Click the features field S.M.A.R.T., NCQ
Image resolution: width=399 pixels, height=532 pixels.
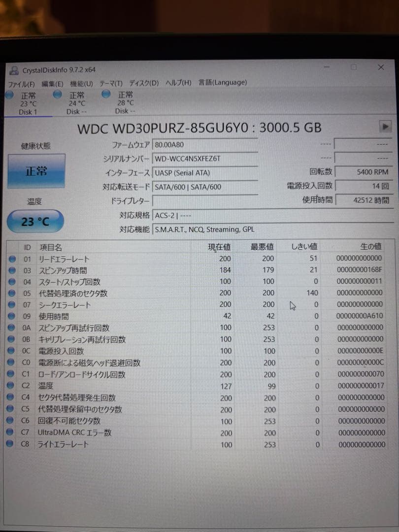(x=272, y=230)
